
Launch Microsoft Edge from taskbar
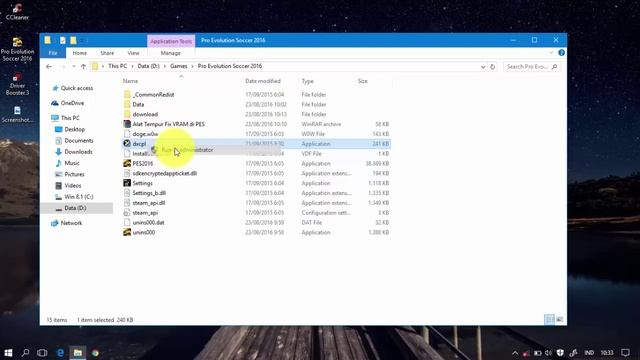[x=60, y=353]
